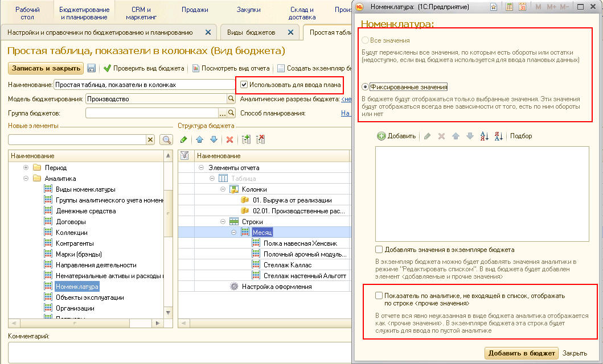Sort list ascending A-Я in dialog
603x364 pixels.
pyautogui.click(x=484, y=136)
